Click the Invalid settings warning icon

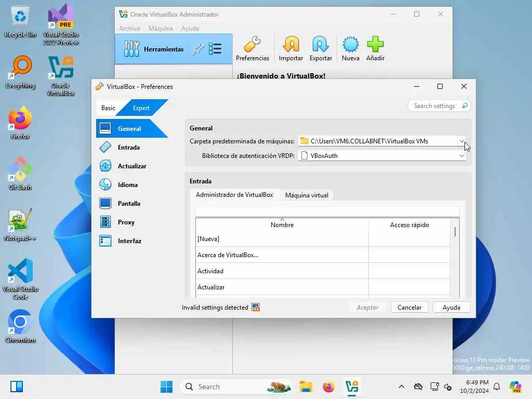pyautogui.click(x=256, y=308)
